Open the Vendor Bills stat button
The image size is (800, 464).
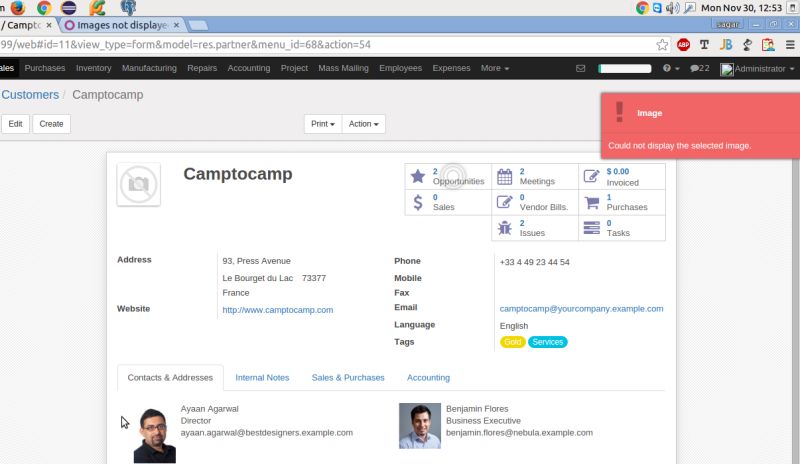535,202
